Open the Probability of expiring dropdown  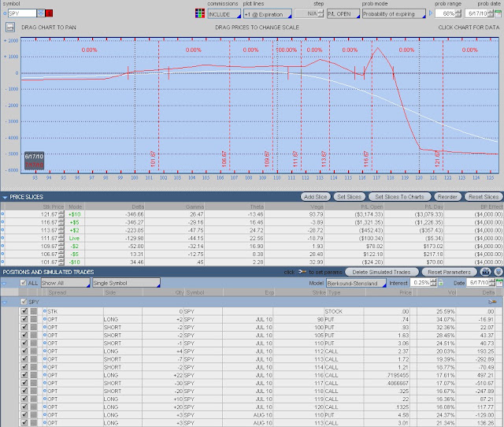point(394,14)
